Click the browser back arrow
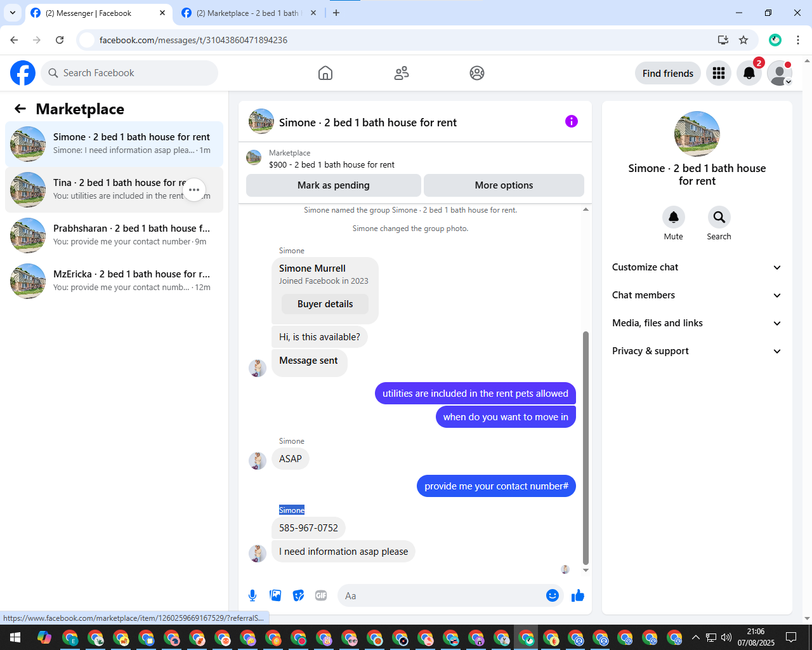This screenshot has width=812, height=650. (14, 40)
